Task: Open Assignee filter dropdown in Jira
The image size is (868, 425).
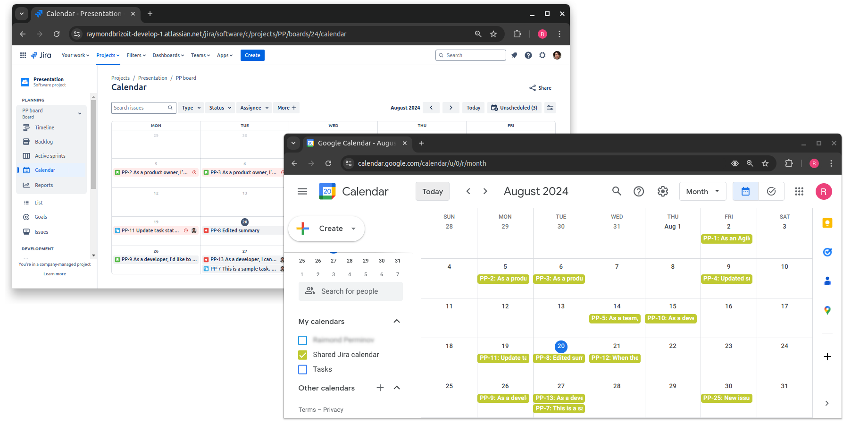Action: click(x=254, y=108)
